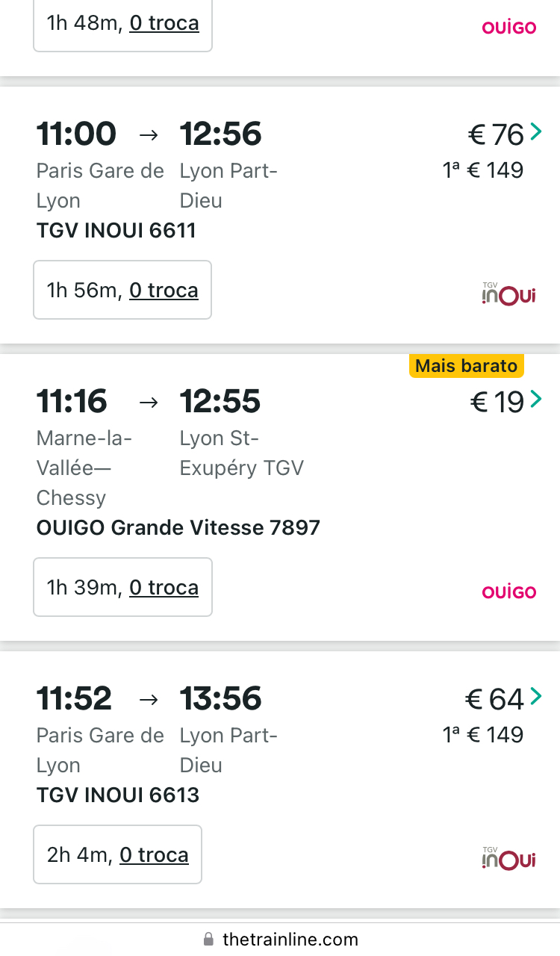This screenshot has width=560, height=956.
Task: Click the OUIGO logo on train 7897
Action: (509, 592)
